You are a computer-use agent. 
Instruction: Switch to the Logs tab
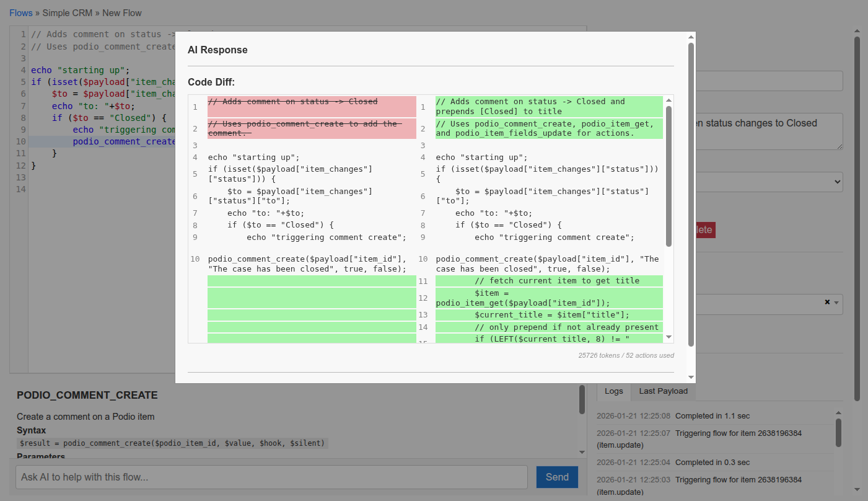point(613,391)
